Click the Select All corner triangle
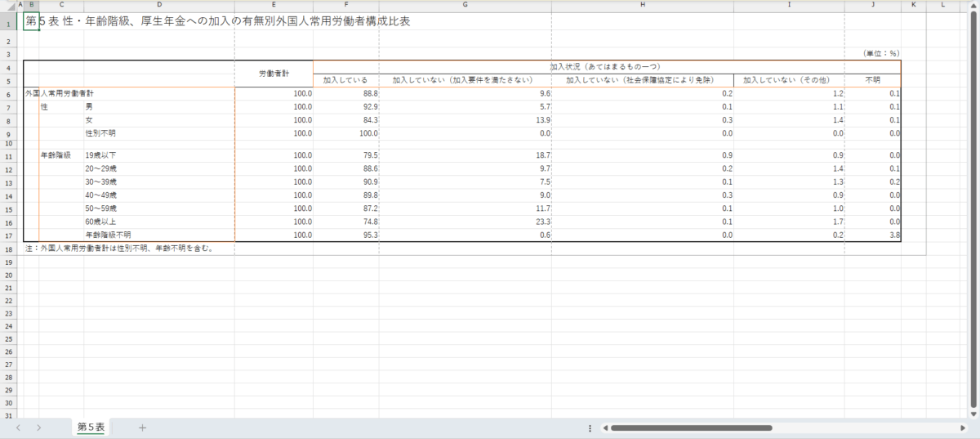This screenshot has width=980, height=439. (7, 5)
